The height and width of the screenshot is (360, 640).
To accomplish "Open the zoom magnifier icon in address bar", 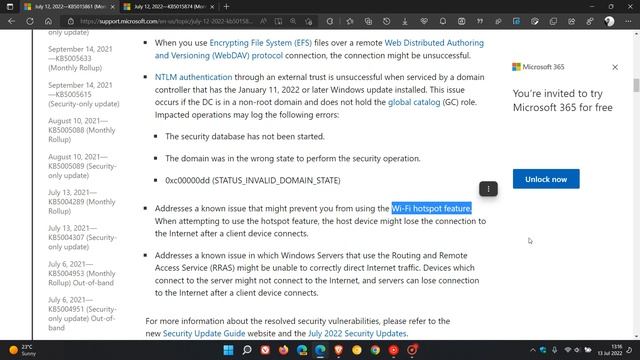I will [293, 21].
